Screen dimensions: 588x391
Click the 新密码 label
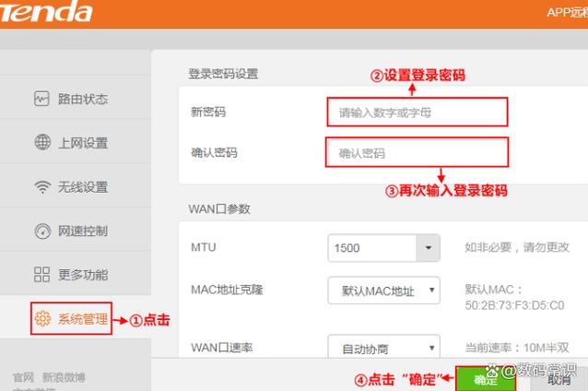[x=208, y=112]
